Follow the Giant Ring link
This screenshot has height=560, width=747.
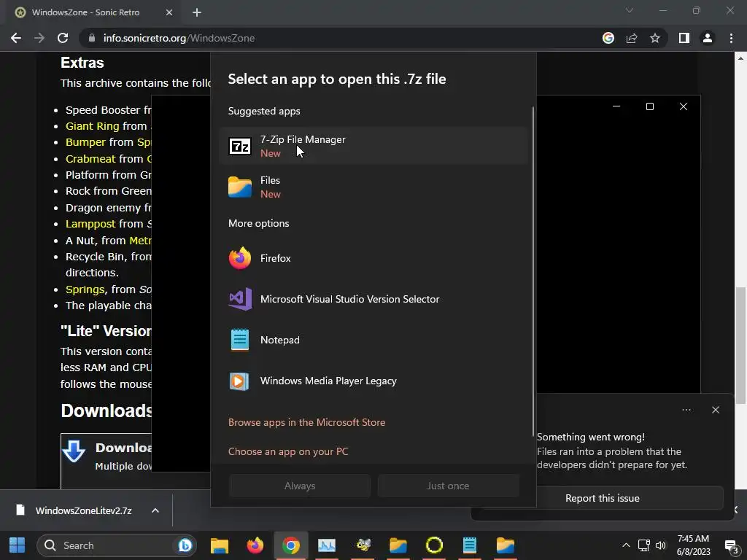click(93, 126)
